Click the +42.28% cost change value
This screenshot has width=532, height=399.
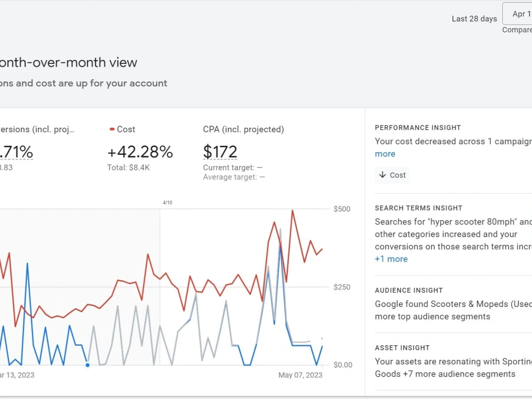[140, 152]
